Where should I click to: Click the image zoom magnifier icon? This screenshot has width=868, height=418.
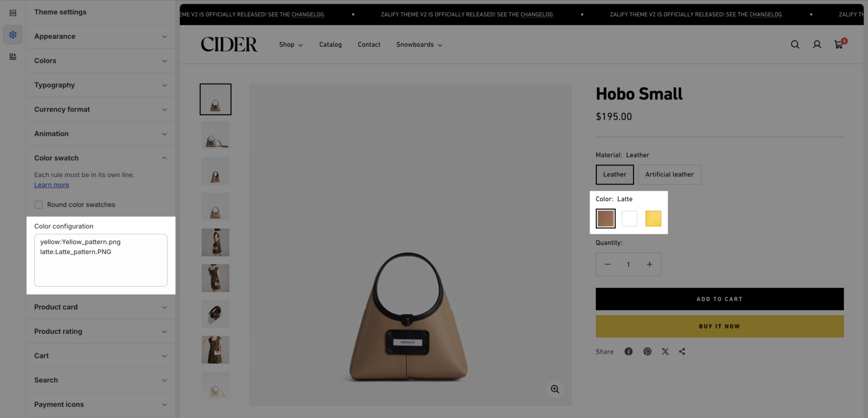pos(554,389)
